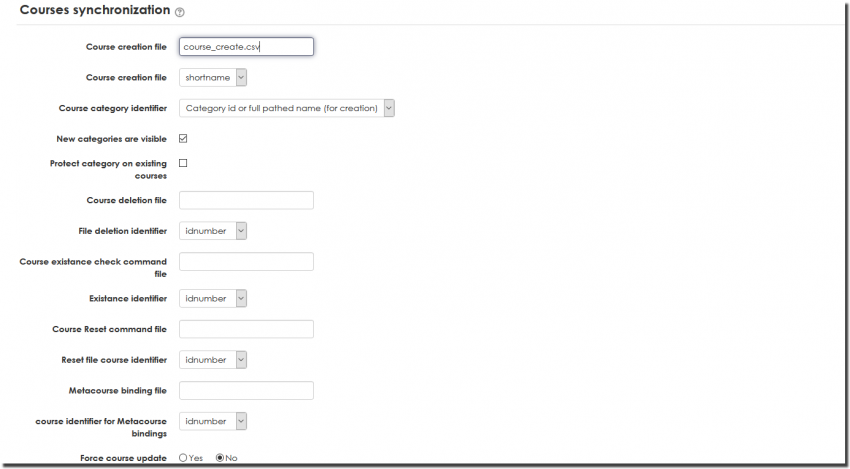This screenshot has height=469, width=850.
Task: Expand the Course category identifier dropdown
Action: click(287, 108)
